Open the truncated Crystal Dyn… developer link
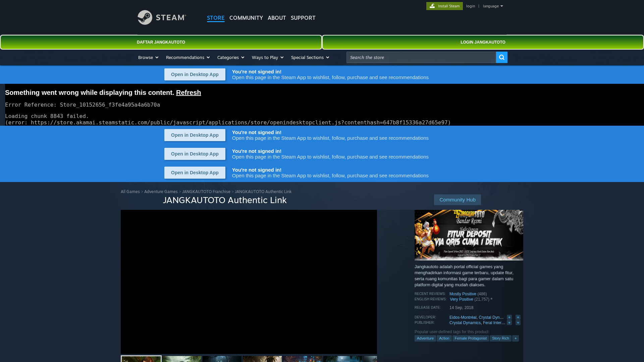Image resolution: width=644 pixels, height=362 pixels. pos(491,317)
